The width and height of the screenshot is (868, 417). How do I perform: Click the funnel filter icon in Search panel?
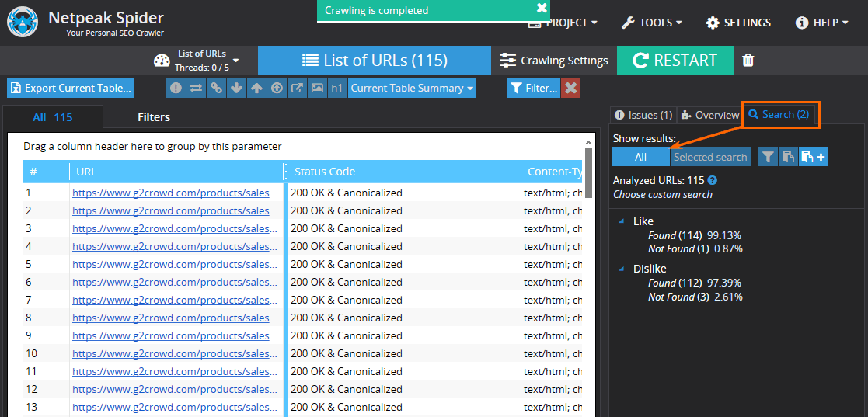pyautogui.click(x=767, y=157)
